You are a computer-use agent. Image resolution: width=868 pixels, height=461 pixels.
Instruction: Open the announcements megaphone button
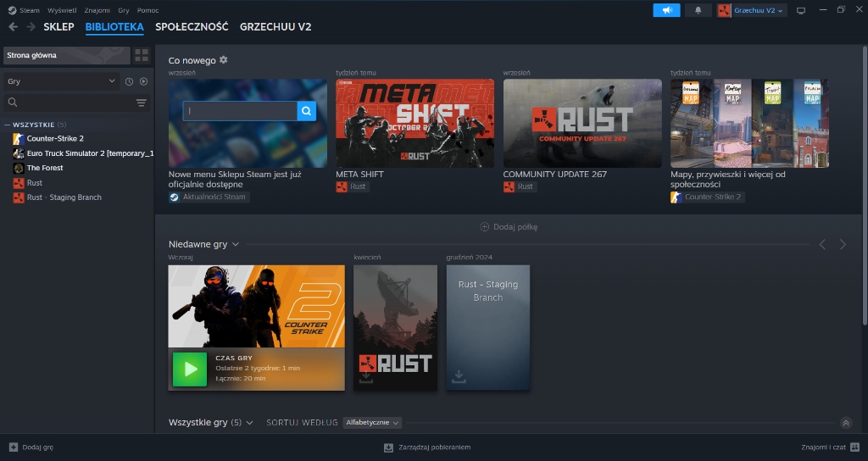(x=666, y=10)
